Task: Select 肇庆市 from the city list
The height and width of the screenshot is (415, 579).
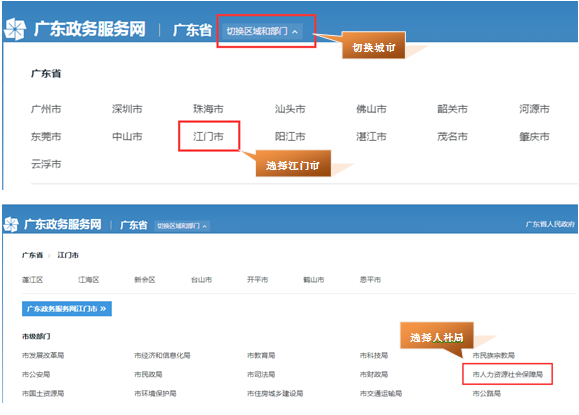Action: (x=534, y=137)
